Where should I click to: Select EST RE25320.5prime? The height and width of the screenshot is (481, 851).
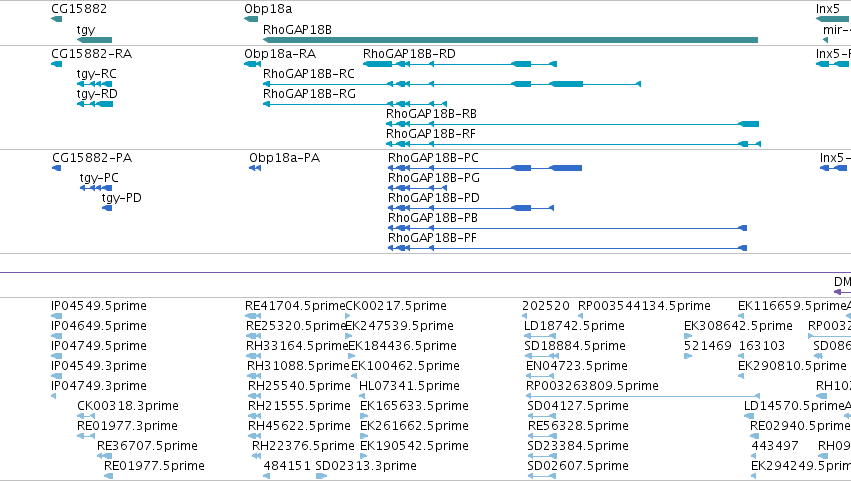(x=296, y=326)
